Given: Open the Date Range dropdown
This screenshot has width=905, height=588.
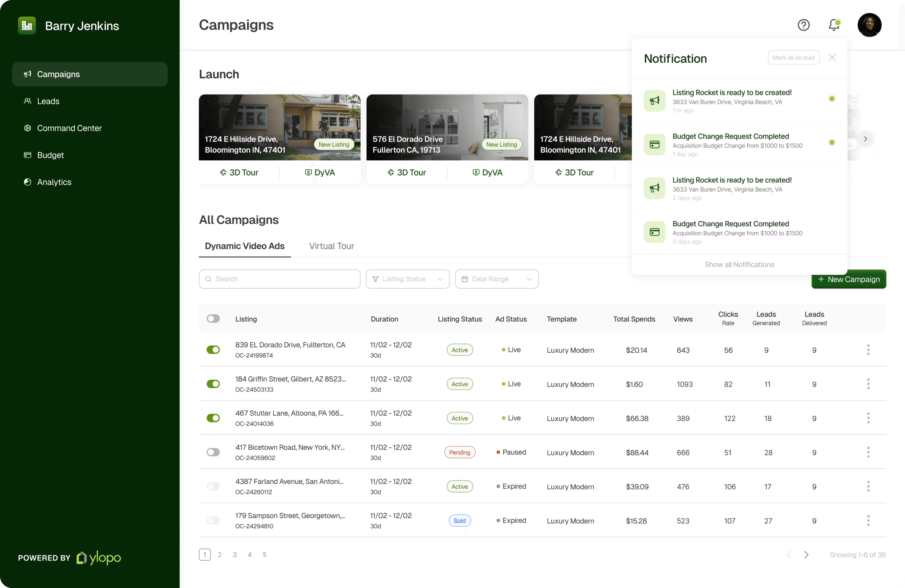Looking at the screenshot, I should pyautogui.click(x=496, y=279).
